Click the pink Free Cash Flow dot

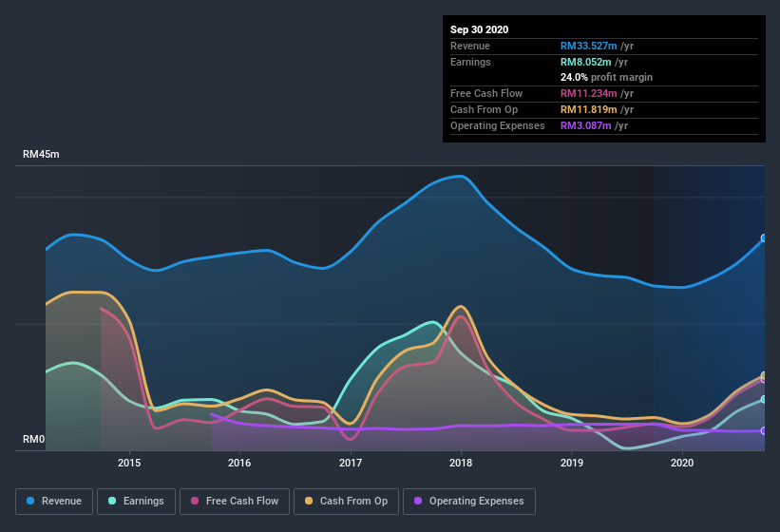coord(195,501)
